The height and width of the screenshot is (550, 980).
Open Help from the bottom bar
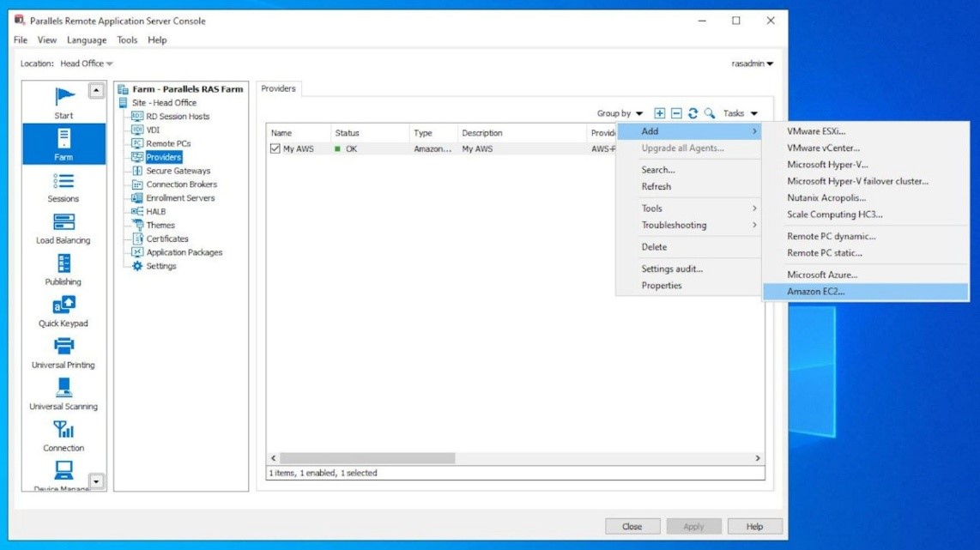pos(754,526)
